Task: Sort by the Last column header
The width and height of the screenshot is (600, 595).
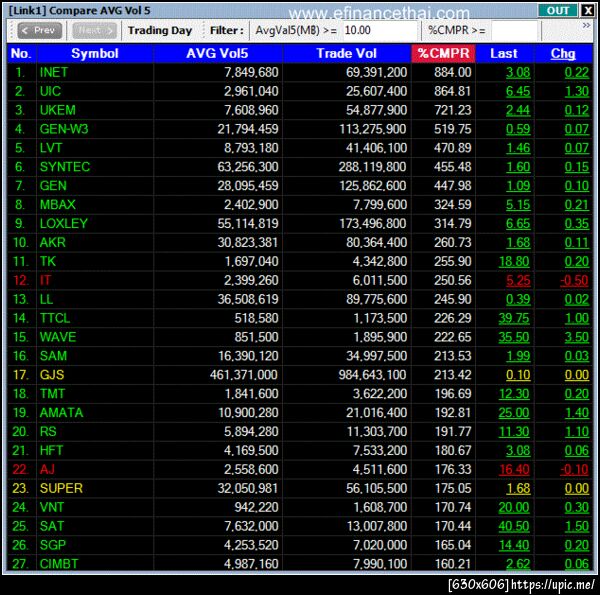Action: tap(504, 54)
